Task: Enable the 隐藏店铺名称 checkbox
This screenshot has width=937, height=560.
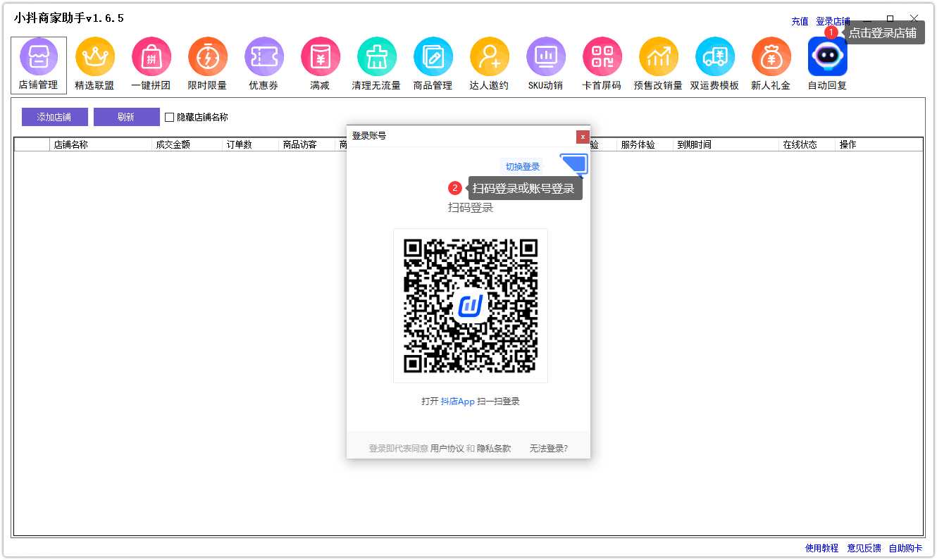Action: click(x=169, y=117)
